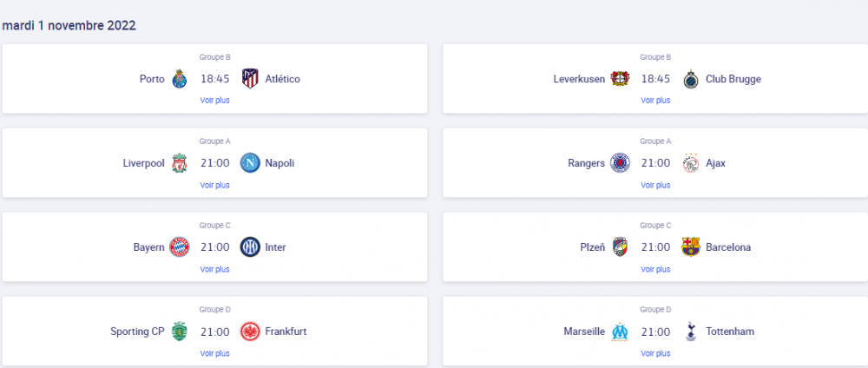This screenshot has width=868, height=368.
Task: Open Voir plus for Sporting CP vs Frankfurt
Action: [x=214, y=353]
